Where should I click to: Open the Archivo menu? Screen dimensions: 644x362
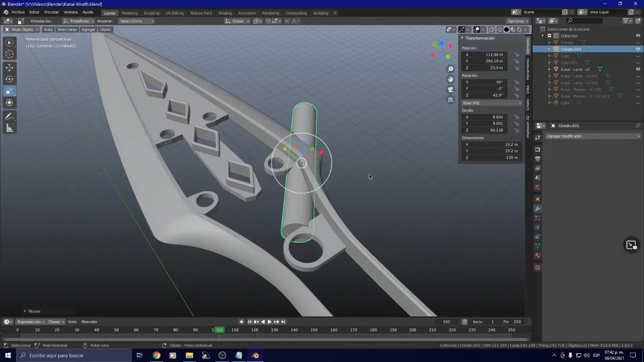point(18,12)
